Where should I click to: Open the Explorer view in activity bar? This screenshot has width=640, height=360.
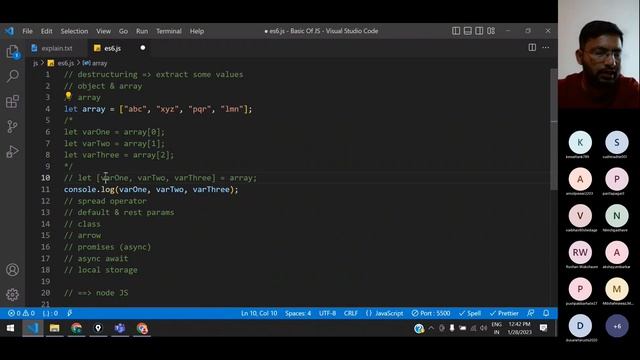click(x=13, y=52)
